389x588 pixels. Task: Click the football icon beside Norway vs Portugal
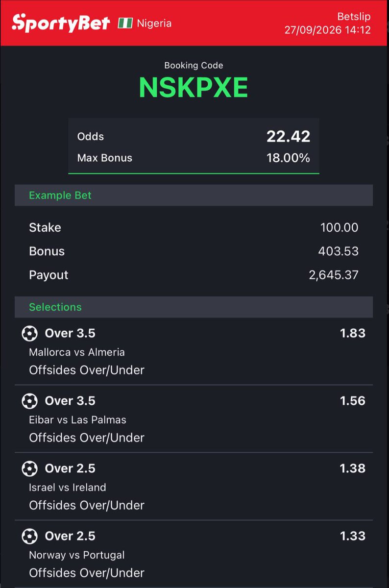click(30, 537)
